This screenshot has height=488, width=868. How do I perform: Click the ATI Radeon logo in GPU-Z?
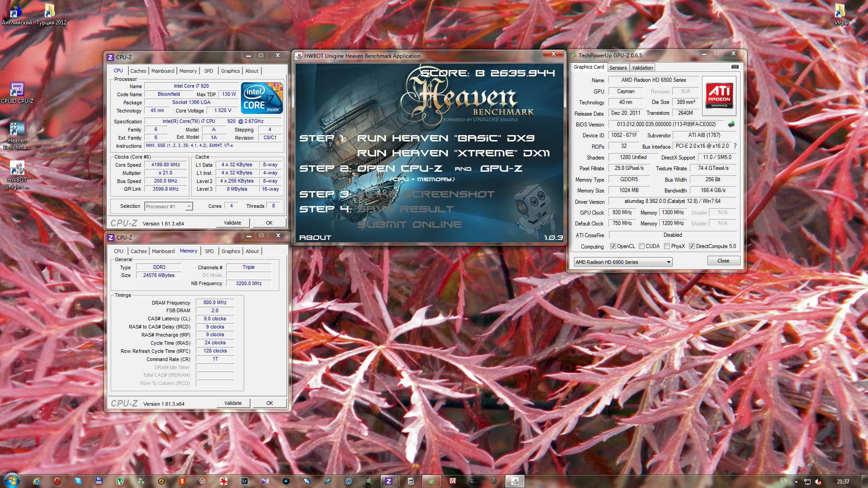coord(719,96)
